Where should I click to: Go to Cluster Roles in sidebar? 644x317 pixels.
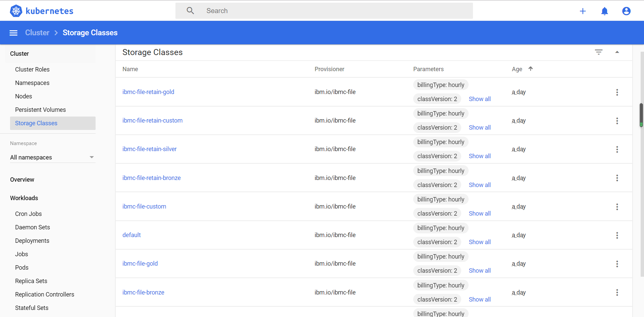click(x=32, y=70)
